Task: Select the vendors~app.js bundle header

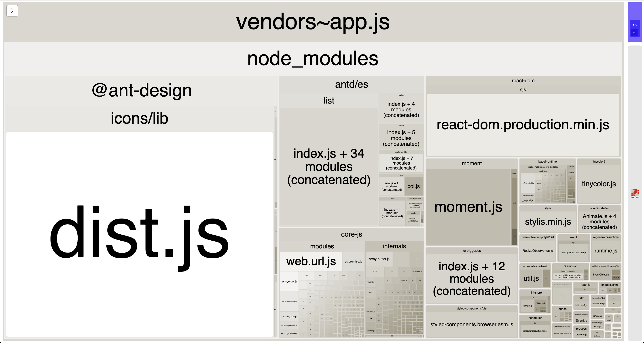Action: 313,22
